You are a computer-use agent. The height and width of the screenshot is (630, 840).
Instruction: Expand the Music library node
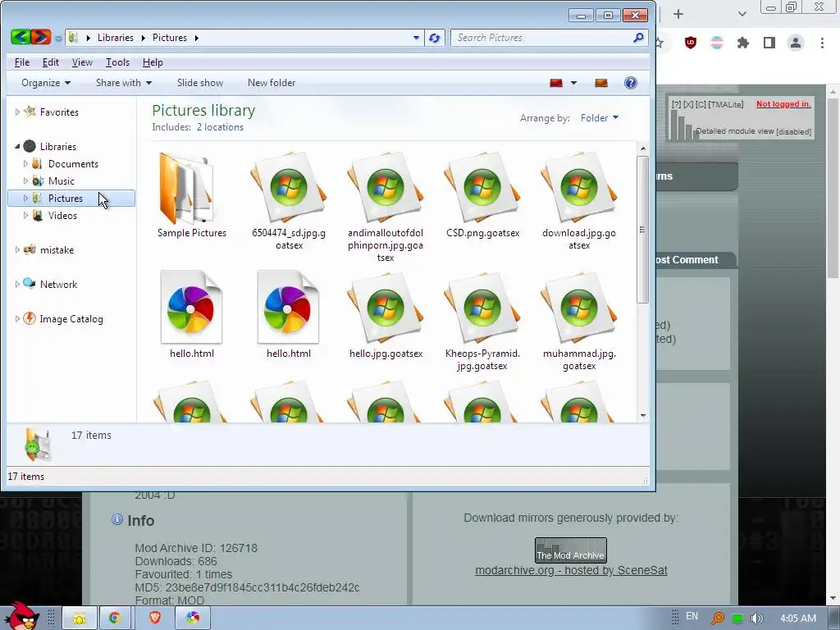[25, 180]
